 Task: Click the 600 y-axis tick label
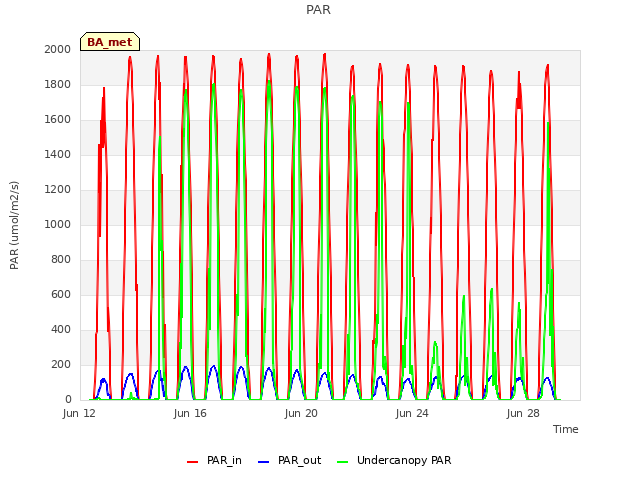61,294
